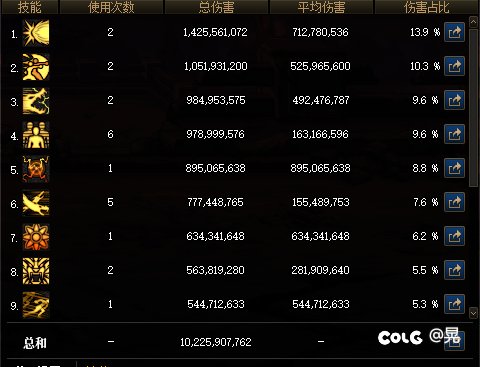Image resolution: width=480 pixels, height=367 pixels.
Task: Sort by the 平均伤害 column header
Action: 322,7
